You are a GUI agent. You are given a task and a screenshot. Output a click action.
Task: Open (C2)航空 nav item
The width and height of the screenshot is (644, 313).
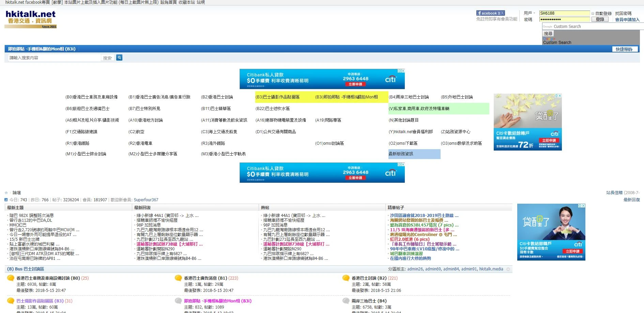point(136,132)
